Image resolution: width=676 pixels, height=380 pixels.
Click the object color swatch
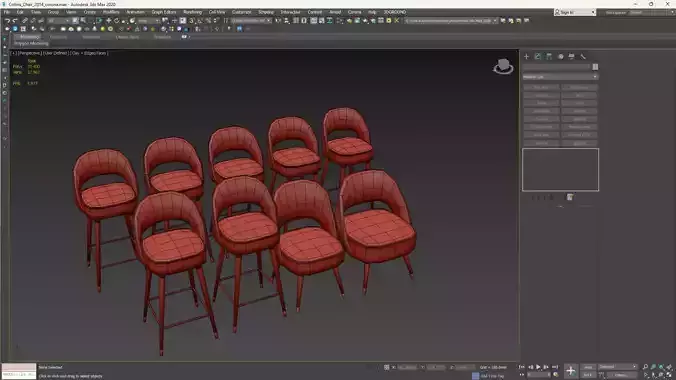coord(595,67)
